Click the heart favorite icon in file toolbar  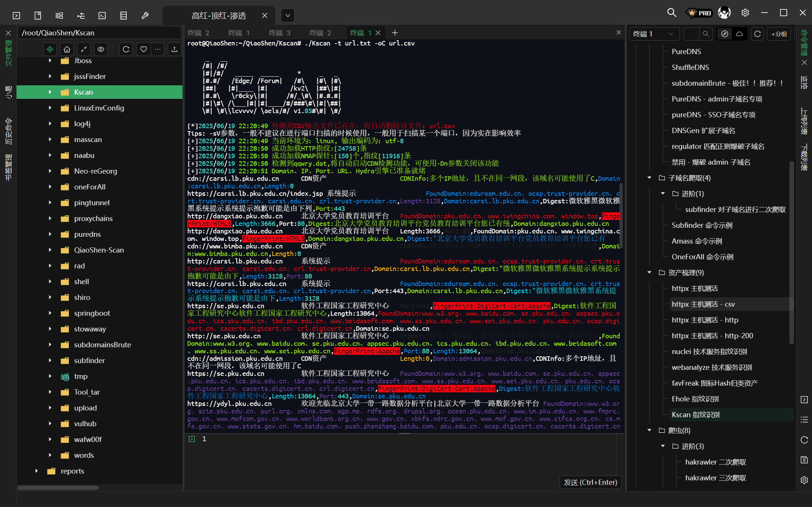pos(144,49)
